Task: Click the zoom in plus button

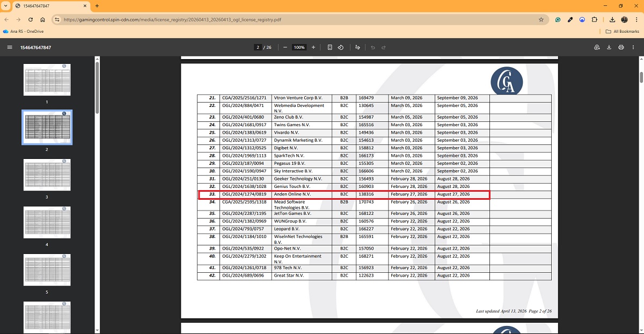Action: point(313,47)
